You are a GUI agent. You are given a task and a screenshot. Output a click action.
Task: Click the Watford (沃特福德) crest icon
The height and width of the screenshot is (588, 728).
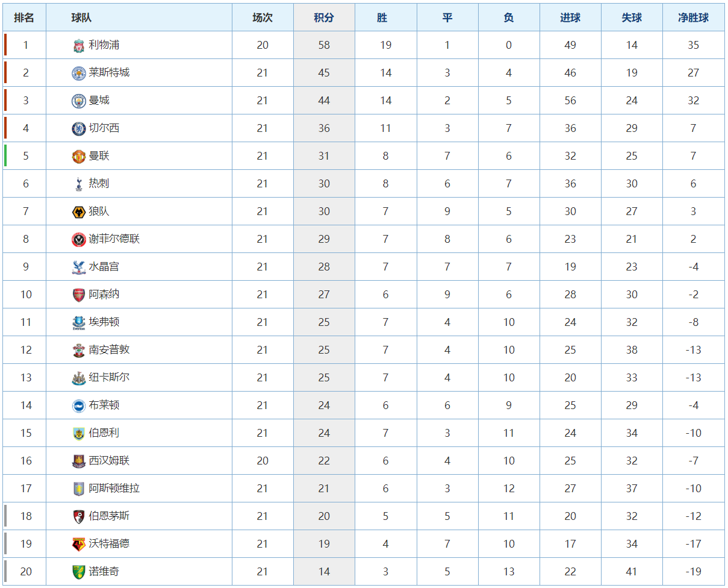(x=79, y=544)
